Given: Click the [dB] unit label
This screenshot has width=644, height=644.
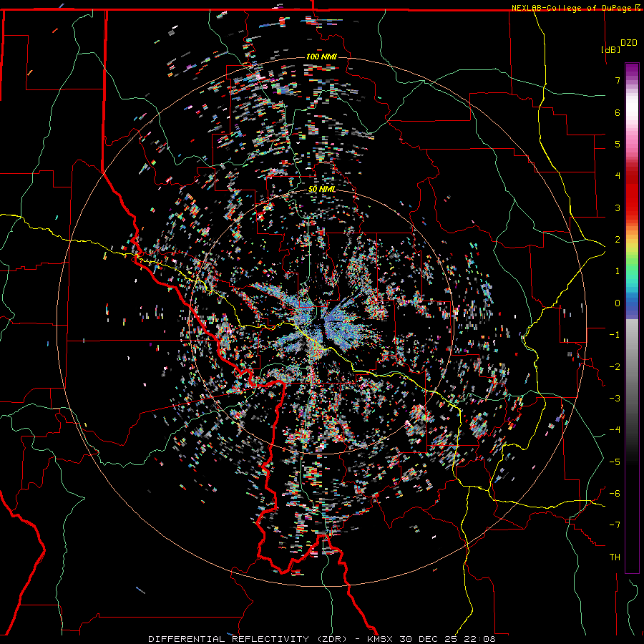Looking at the screenshot, I should [611, 49].
